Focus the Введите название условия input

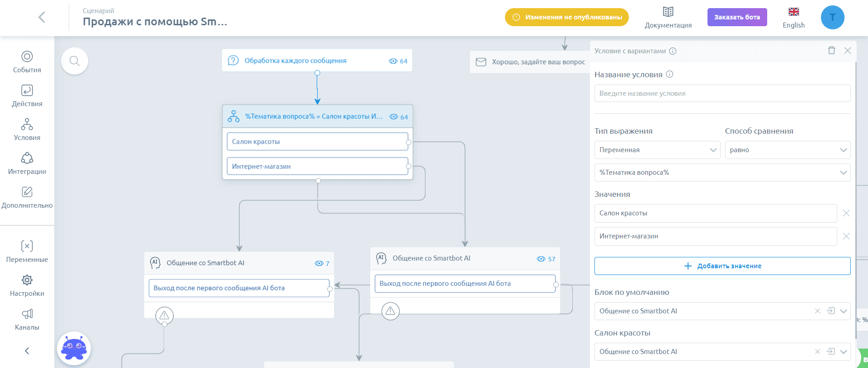[722, 93]
